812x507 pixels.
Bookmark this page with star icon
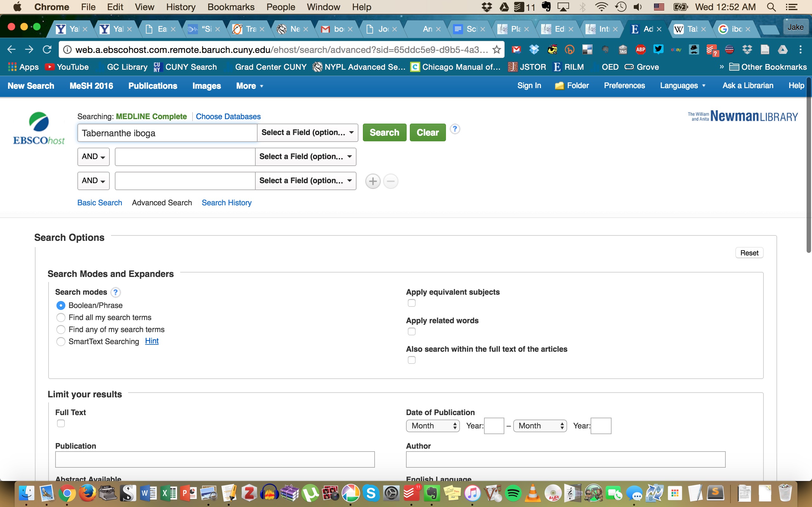[497, 50]
